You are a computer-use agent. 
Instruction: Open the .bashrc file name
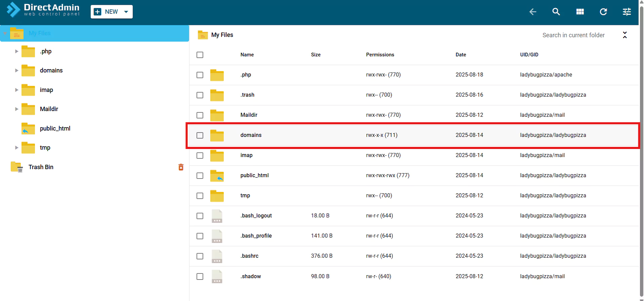click(x=250, y=256)
